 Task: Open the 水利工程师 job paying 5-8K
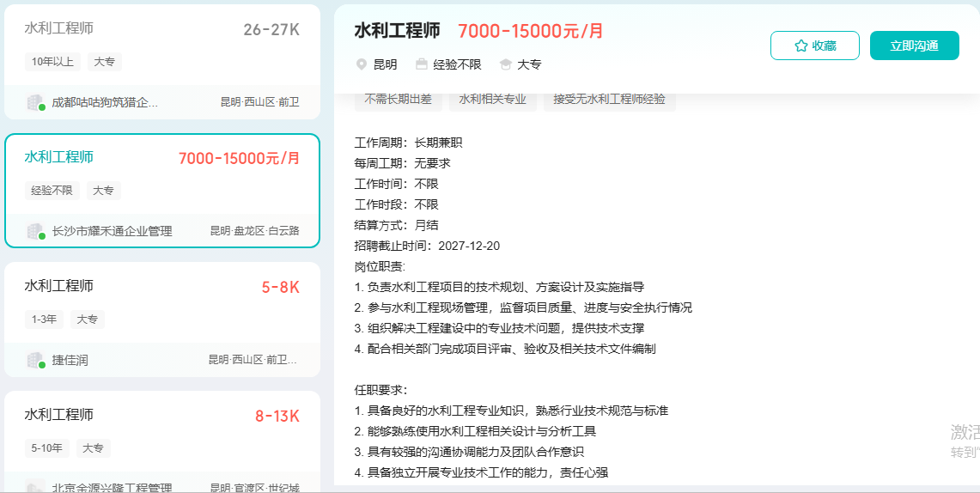click(59, 286)
